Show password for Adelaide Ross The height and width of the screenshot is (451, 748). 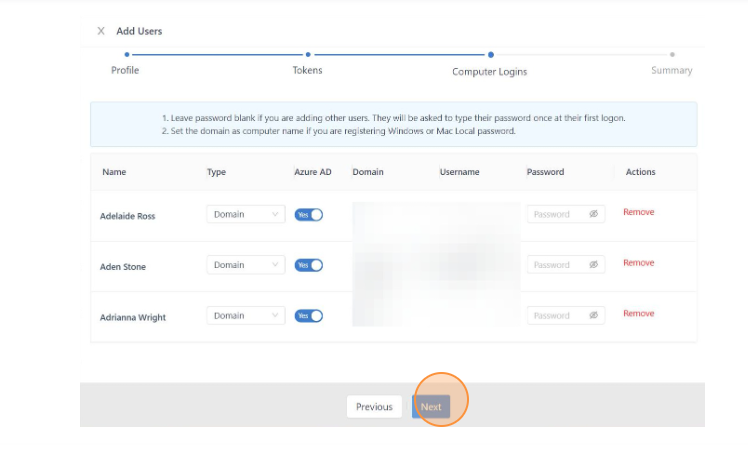pos(593,214)
